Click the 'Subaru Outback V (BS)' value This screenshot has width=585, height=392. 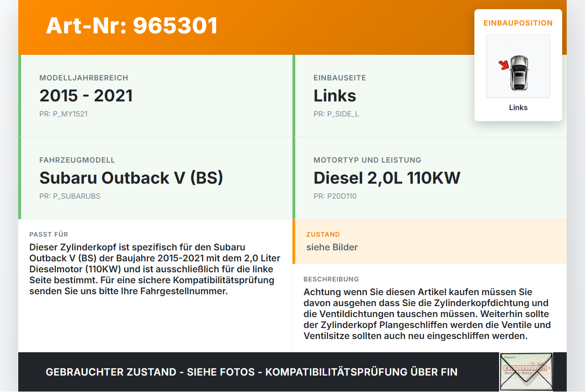tap(131, 178)
